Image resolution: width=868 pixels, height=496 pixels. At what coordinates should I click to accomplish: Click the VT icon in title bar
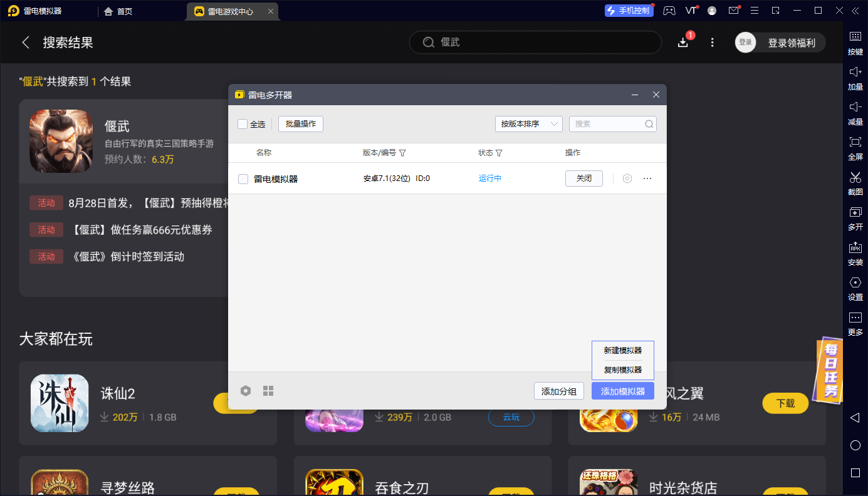pyautogui.click(x=691, y=11)
